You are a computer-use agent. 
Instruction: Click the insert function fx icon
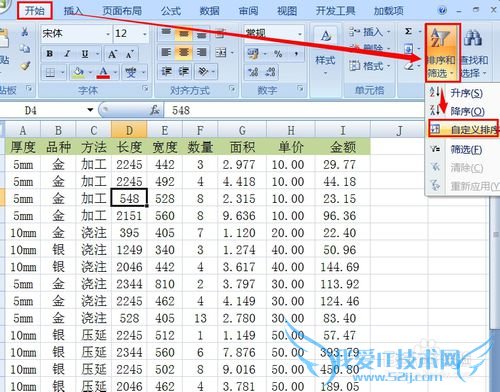[155, 110]
